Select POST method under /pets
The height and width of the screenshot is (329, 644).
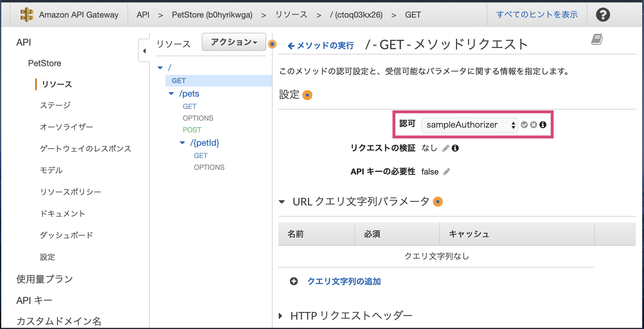pos(192,130)
